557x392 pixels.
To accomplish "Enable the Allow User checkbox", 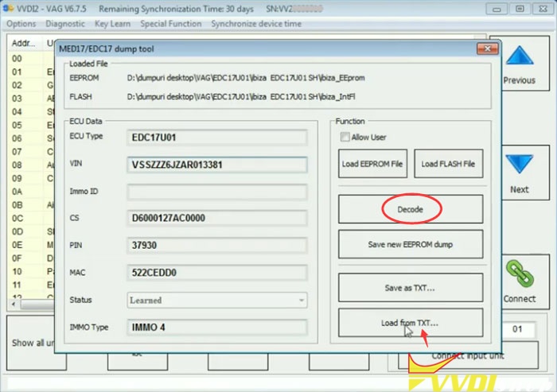I will pos(345,137).
